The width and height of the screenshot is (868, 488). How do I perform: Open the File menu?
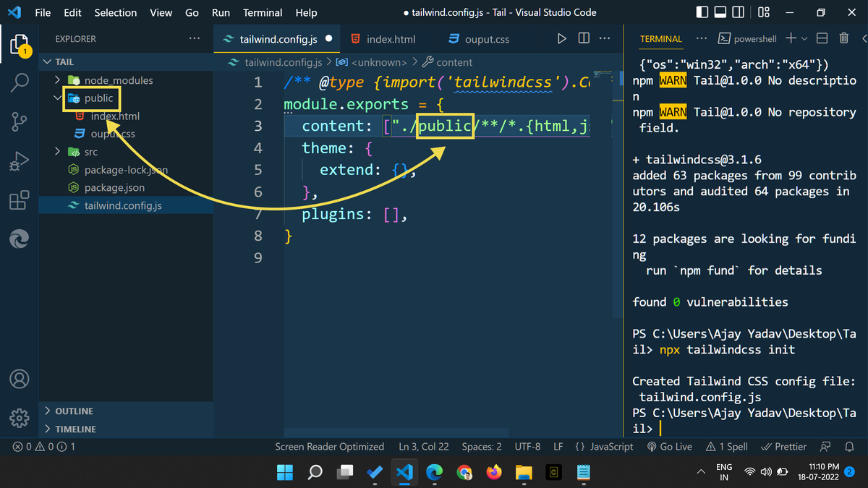point(43,12)
